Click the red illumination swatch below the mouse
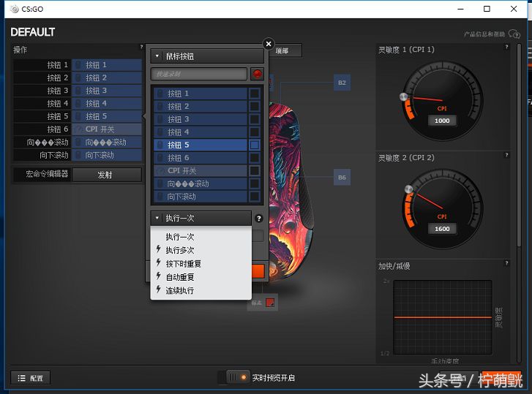 tap(270, 303)
